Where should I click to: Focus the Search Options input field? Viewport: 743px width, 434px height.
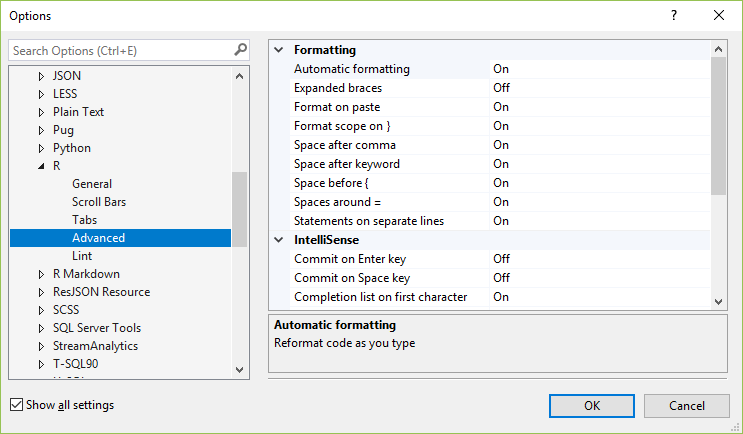(x=120, y=50)
